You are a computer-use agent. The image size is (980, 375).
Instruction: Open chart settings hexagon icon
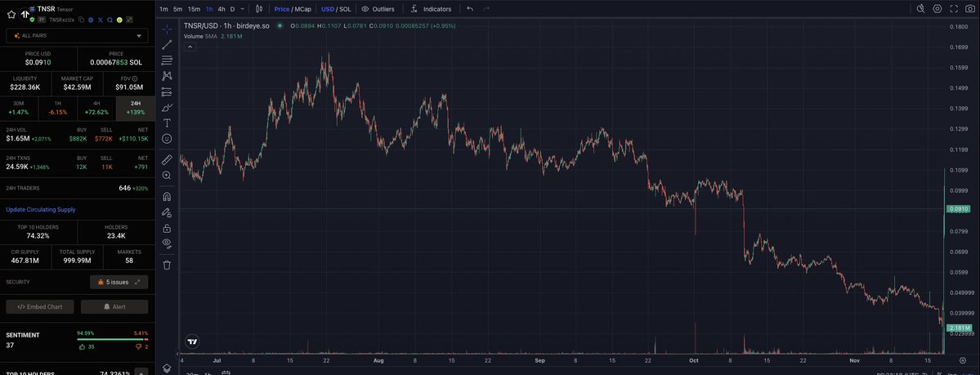[937, 9]
